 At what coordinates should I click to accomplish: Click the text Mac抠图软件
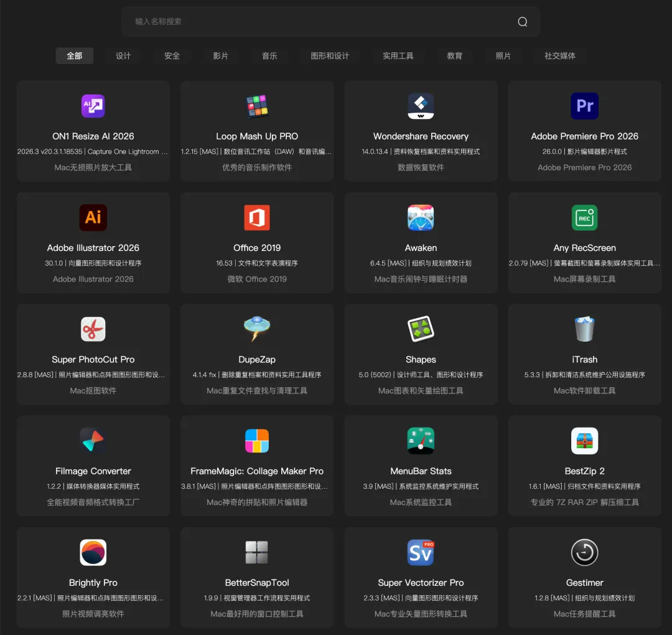(93, 390)
